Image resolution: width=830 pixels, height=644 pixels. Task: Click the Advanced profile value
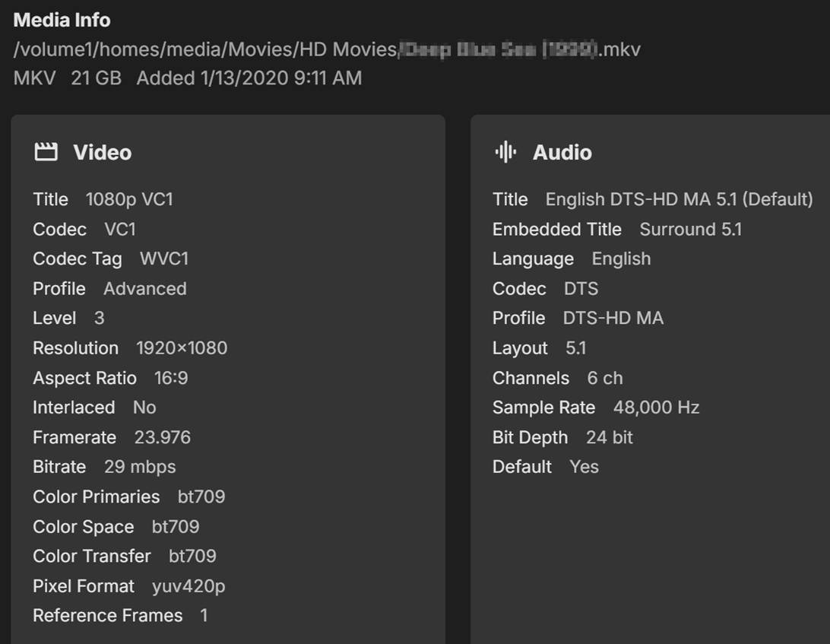coord(144,289)
